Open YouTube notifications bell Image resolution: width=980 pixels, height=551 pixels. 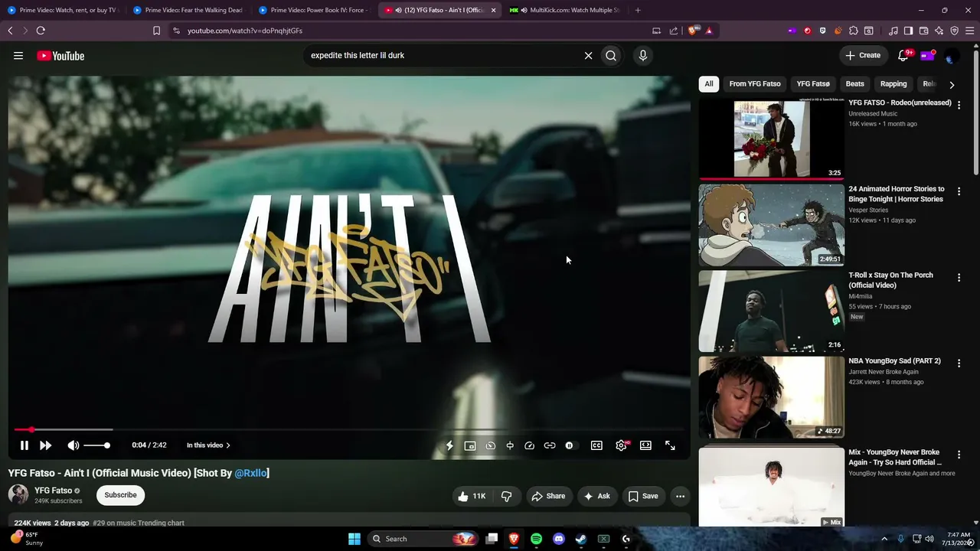coord(903,55)
